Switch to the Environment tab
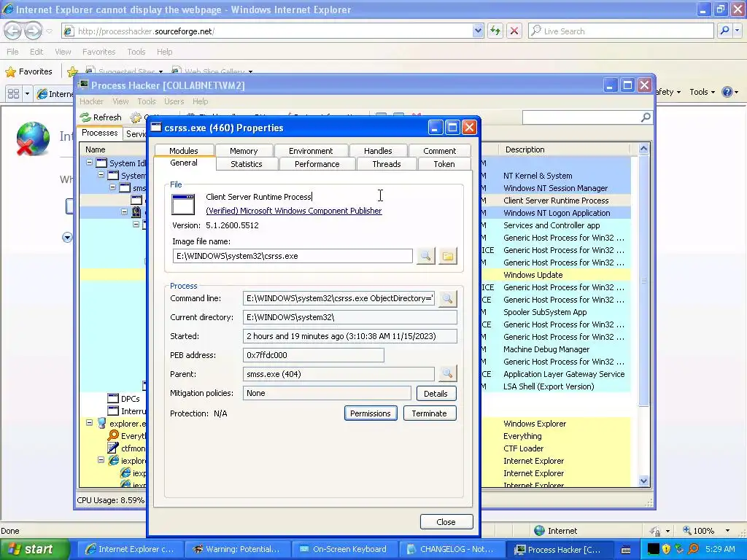747x560 pixels. pos(311,151)
